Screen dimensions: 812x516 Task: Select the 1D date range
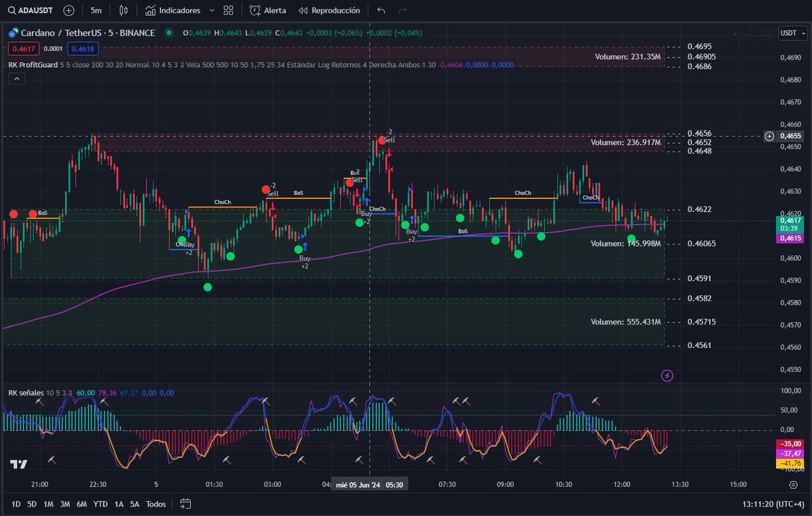pos(16,504)
